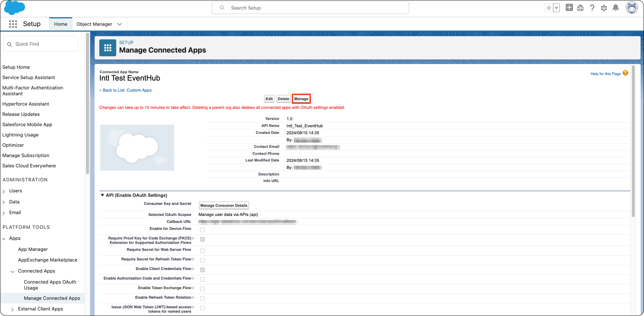Click the Quick Find magnifier icon
Image resolution: width=644 pixels, height=316 pixels.
[10, 44]
